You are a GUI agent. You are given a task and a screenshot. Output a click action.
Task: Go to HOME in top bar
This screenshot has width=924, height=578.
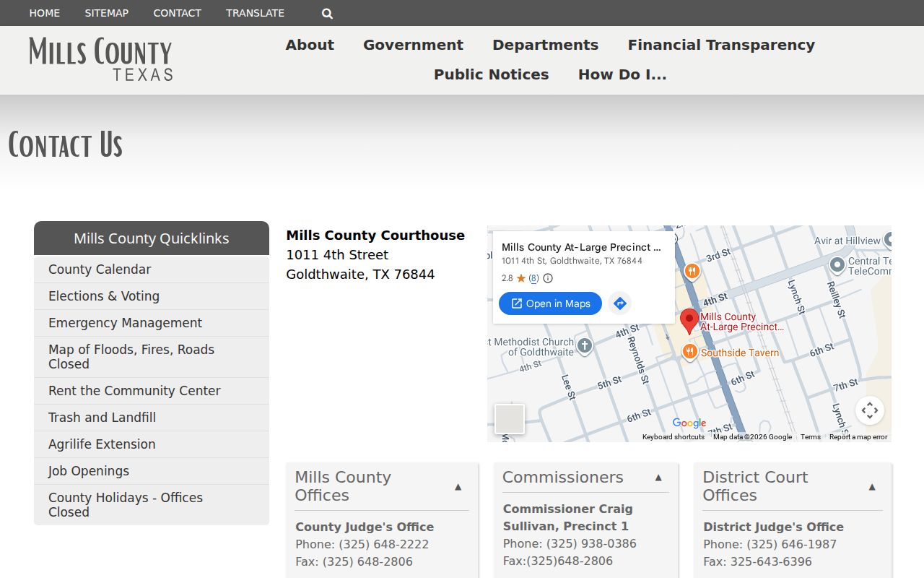[x=45, y=13]
